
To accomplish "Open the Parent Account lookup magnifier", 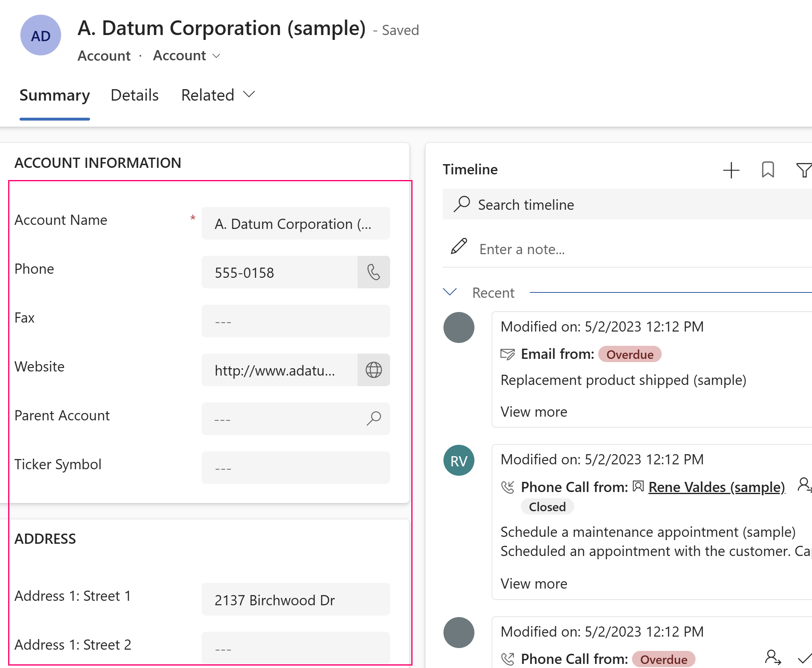I will [x=373, y=419].
